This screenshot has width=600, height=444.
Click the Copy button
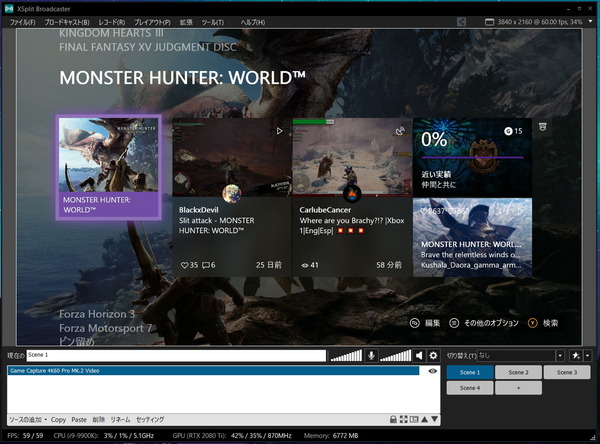[x=59, y=420]
